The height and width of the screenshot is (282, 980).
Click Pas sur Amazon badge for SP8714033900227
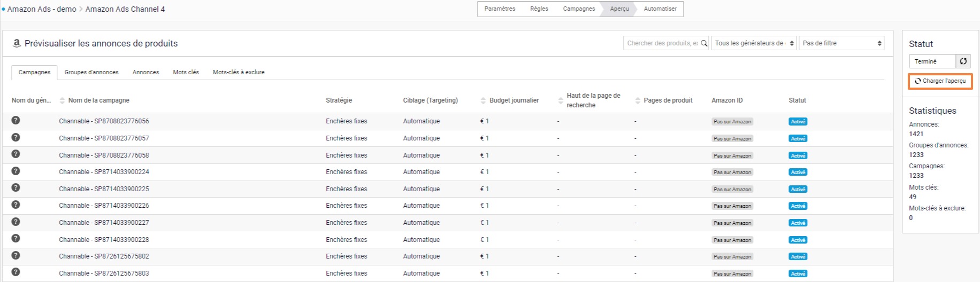pos(732,223)
